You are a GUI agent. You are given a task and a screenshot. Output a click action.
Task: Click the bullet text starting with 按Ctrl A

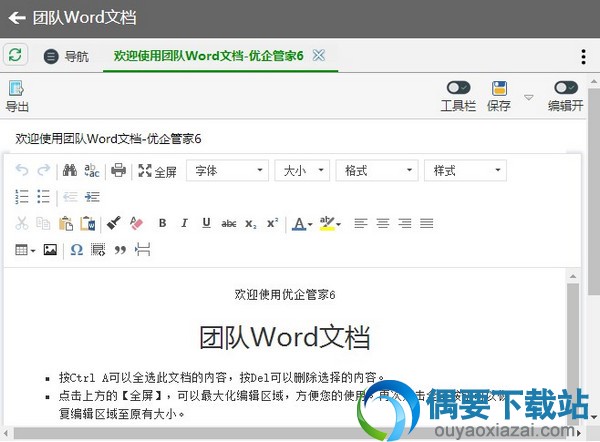click(222, 378)
